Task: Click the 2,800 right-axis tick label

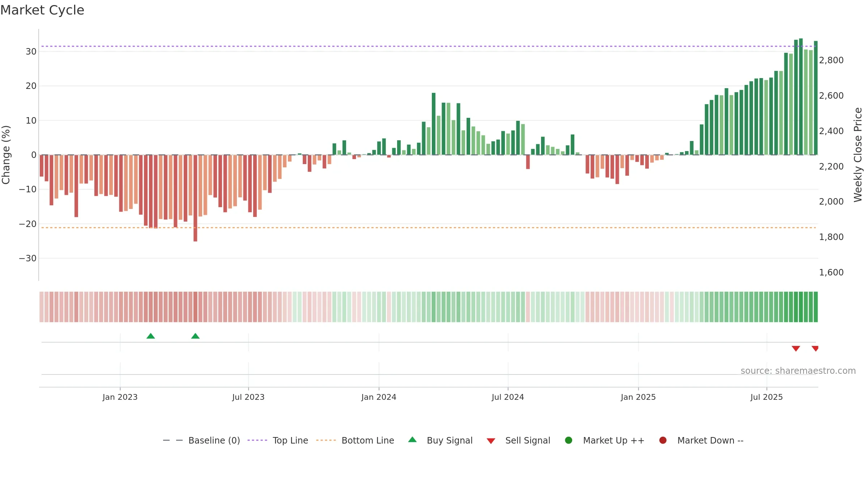Action: (831, 60)
